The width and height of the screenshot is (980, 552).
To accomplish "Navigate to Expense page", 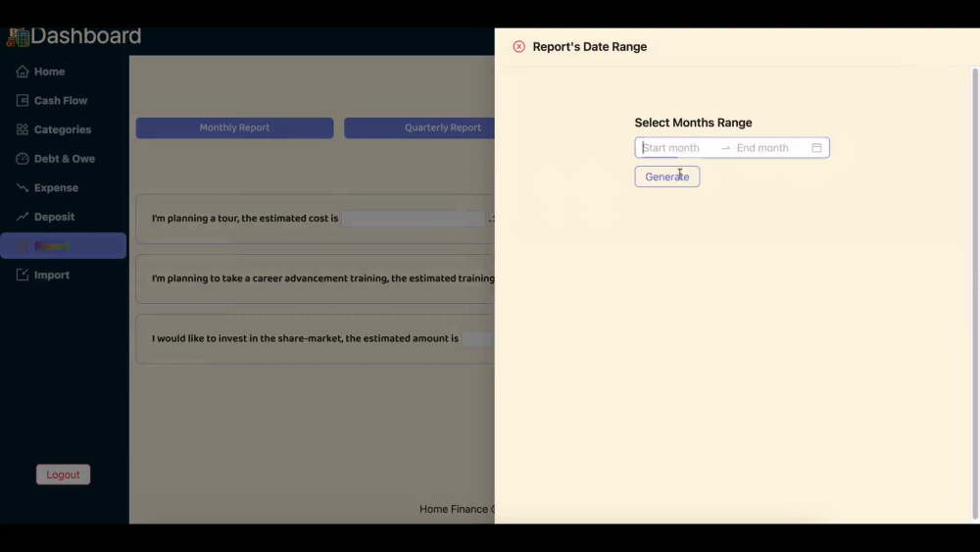I will coord(64,188).
